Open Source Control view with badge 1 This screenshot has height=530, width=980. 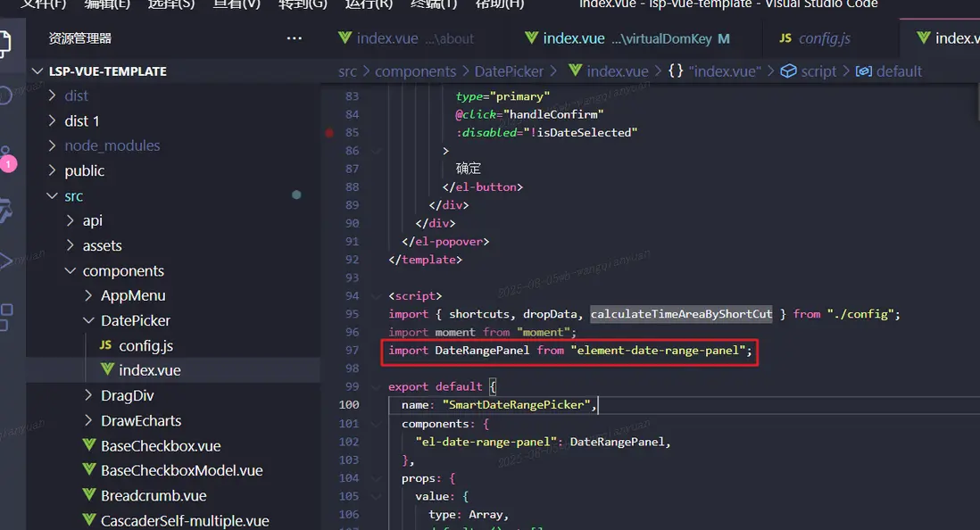(x=7, y=159)
